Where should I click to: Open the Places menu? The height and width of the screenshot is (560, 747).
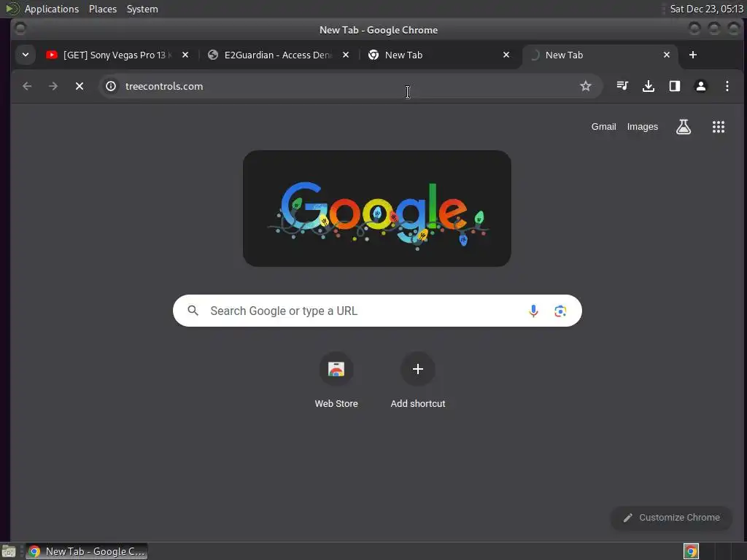pos(103,9)
